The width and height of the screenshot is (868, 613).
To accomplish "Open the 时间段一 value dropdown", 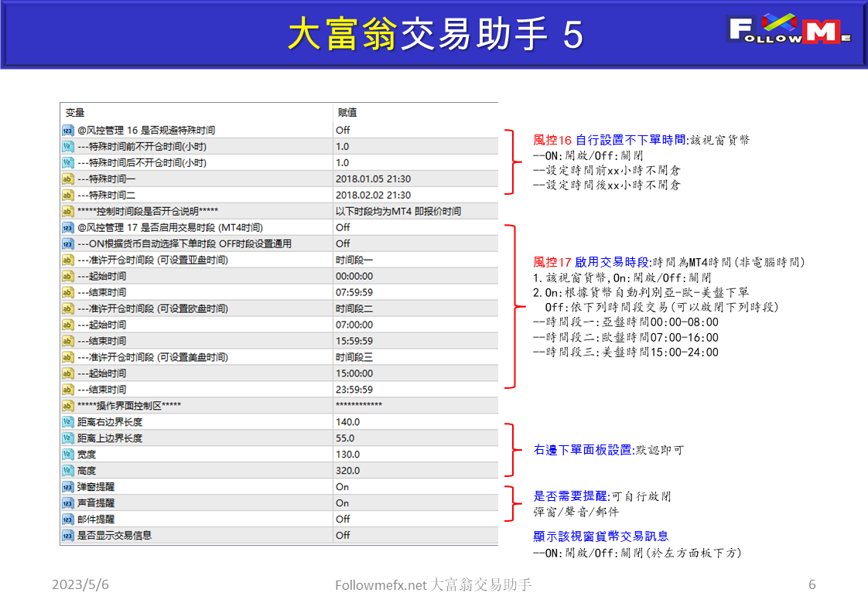I will (356, 259).
